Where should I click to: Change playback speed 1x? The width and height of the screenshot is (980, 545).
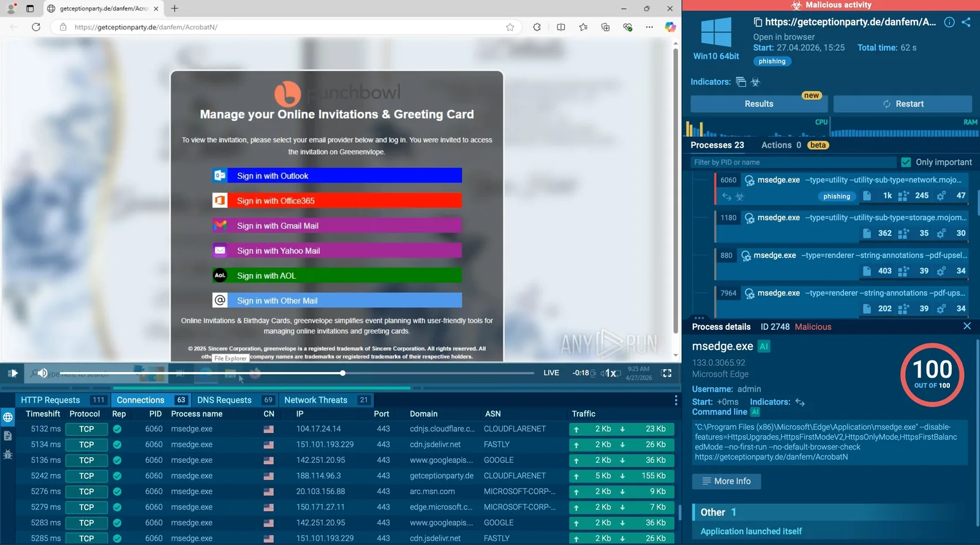click(611, 373)
